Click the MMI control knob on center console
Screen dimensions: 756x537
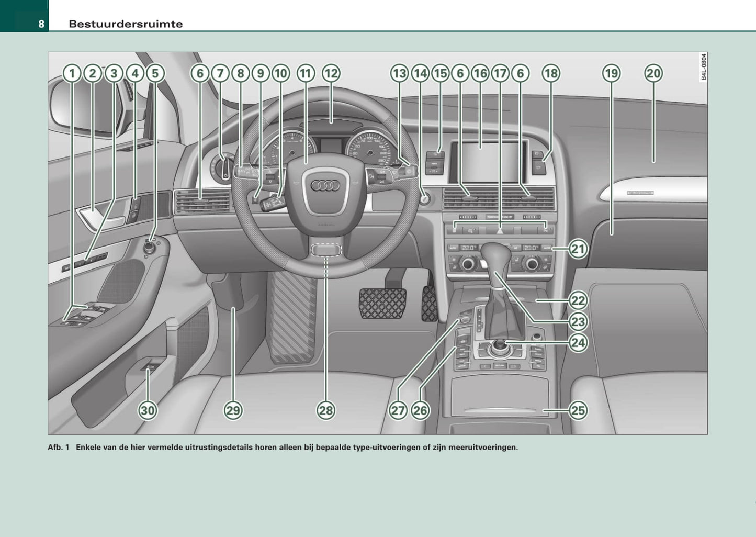point(499,346)
